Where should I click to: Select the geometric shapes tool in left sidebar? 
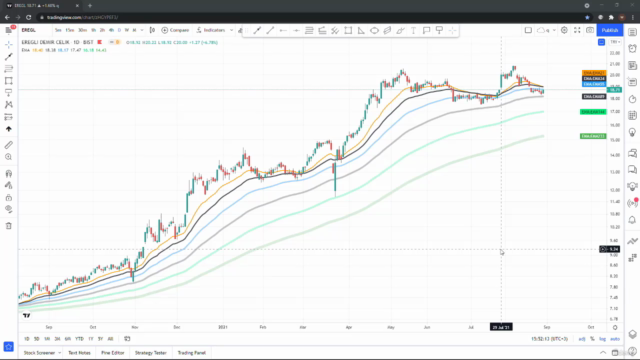coord(9,81)
